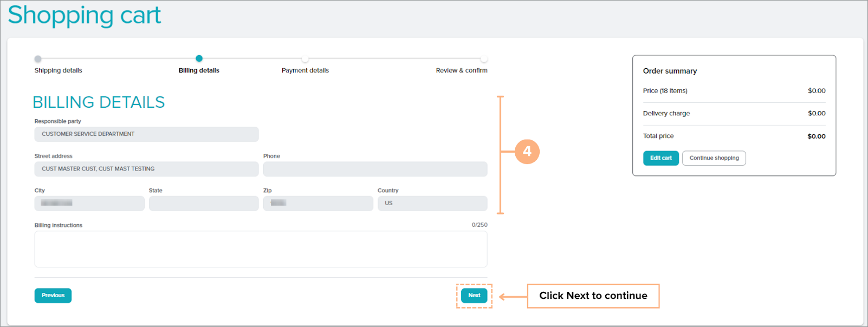Click the State input field
This screenshot has width=868, height=327.
click(x=204, y=204)
